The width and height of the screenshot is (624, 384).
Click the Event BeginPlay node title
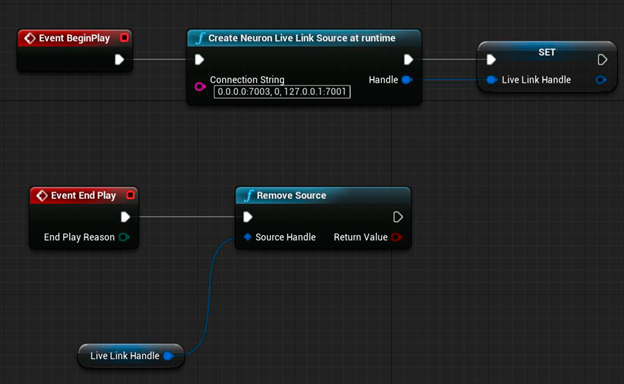click(74, 38)
